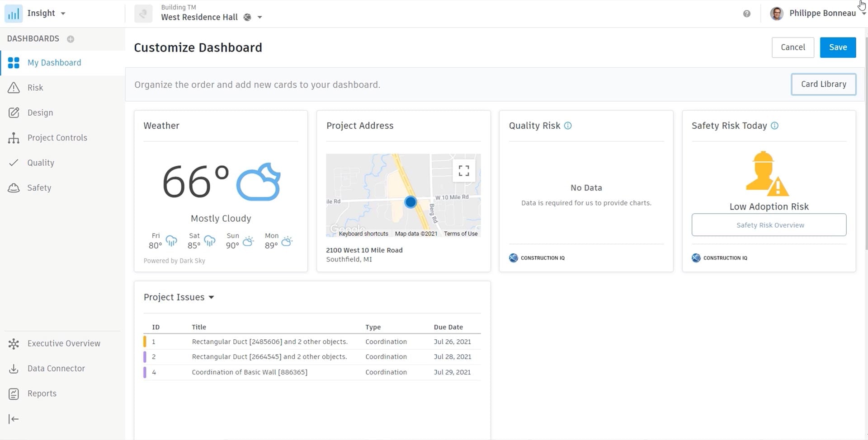Click the project globe icon
The width and height of the screenshot is (868, 440).
point(247,17)
